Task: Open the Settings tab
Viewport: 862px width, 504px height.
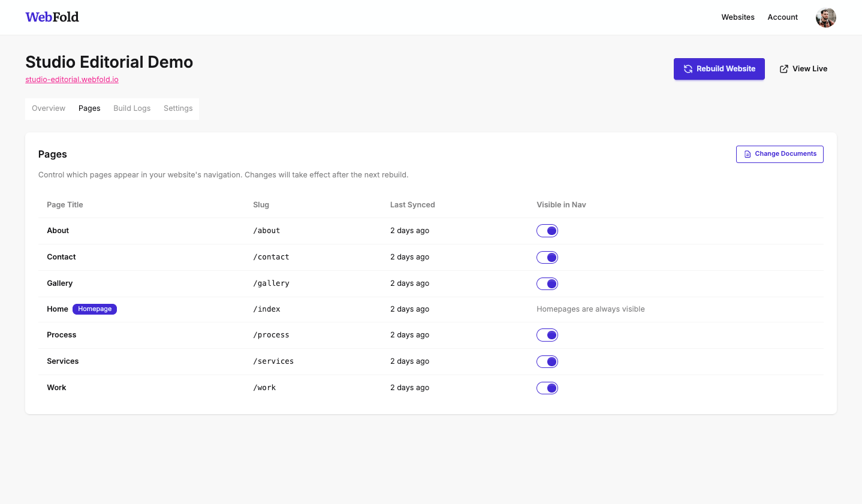Action: coord(178,108)
